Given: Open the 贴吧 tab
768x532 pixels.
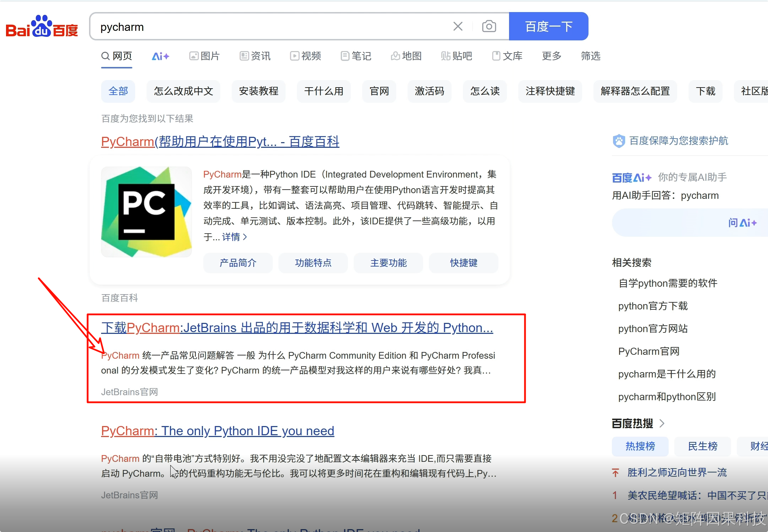Looking at the screenshot, I should coord(457,56).
